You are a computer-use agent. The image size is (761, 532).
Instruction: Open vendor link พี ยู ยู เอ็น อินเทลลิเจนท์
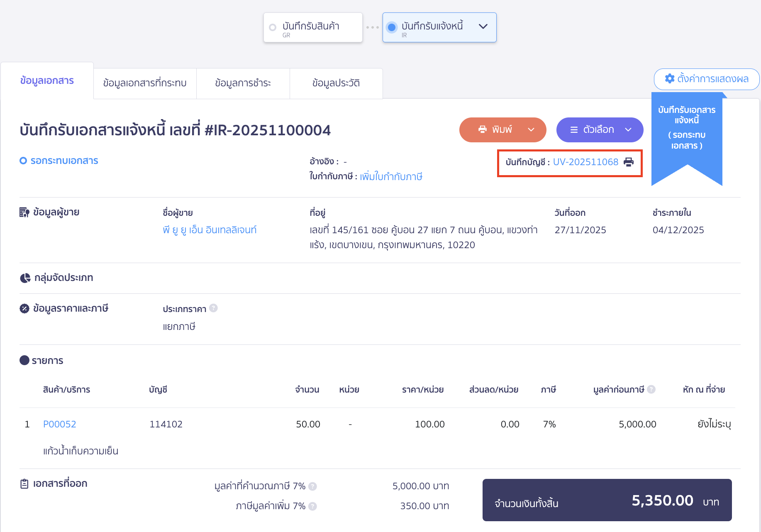[210, 230]
